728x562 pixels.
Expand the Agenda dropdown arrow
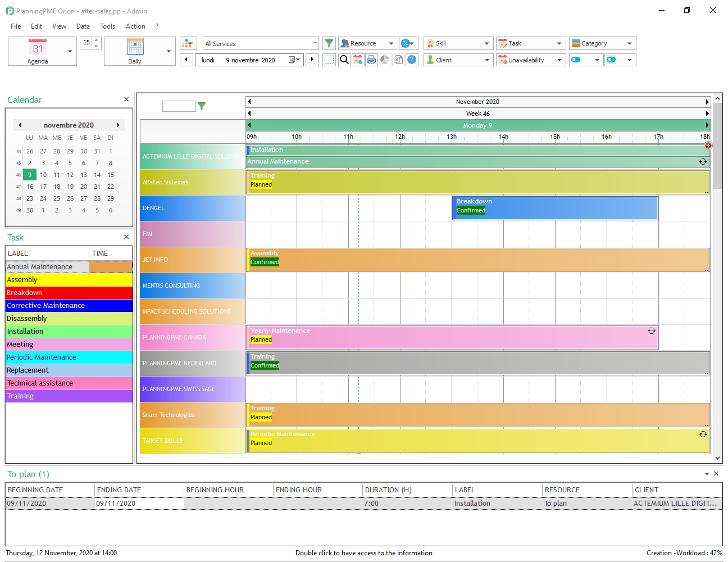tap(70, 51)
